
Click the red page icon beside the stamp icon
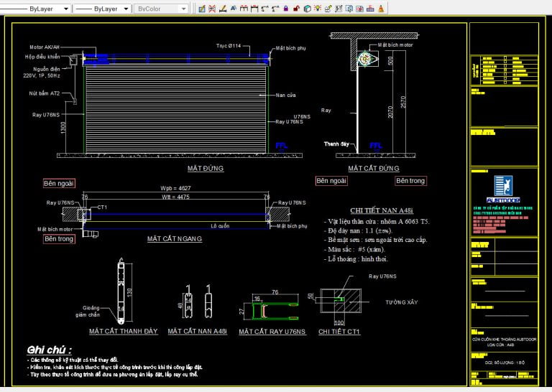(359, 9)
